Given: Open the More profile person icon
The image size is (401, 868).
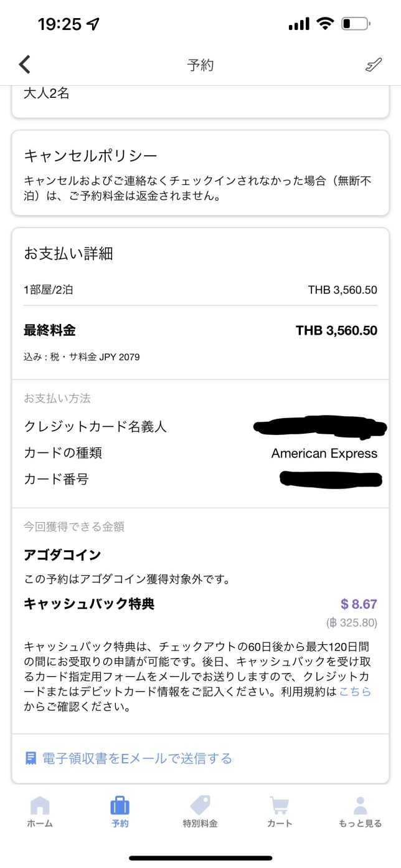Looking at the screenshot, I should click(360, 805).
